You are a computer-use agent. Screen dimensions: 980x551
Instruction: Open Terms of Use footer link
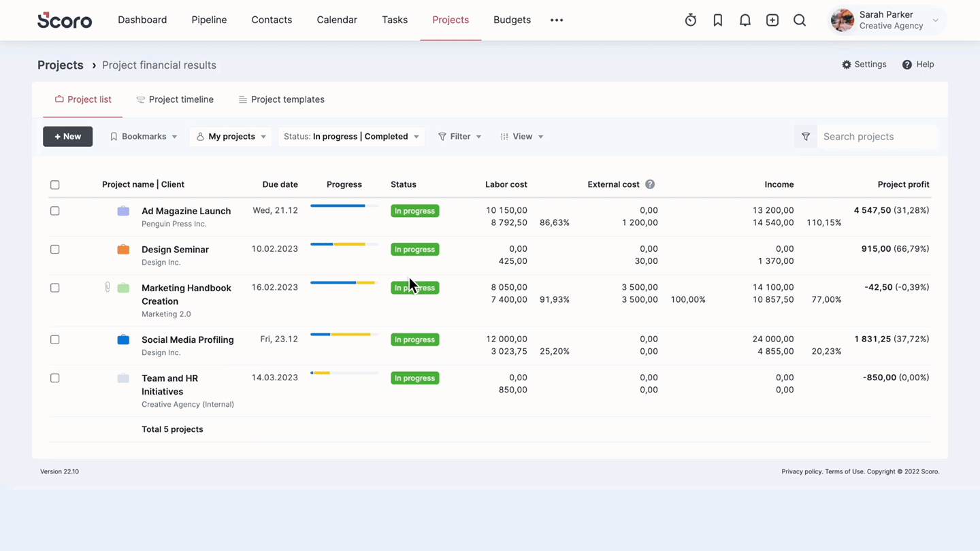coord(844,471)
